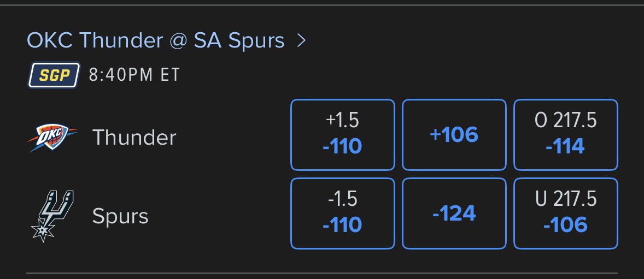Select the SGP same game parlay badge
Screen dimensions: 644x279
pos(54,75)
